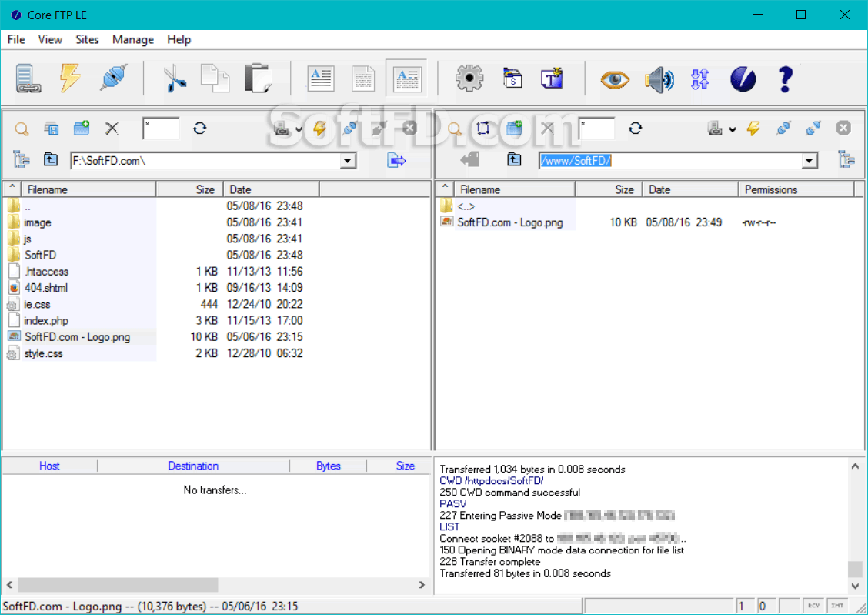Click the blue up/down transfer arrows icon

(699, 79)
